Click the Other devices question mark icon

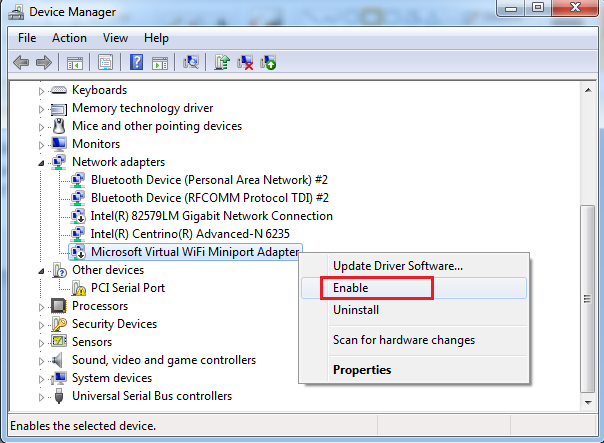click(60, 270)
